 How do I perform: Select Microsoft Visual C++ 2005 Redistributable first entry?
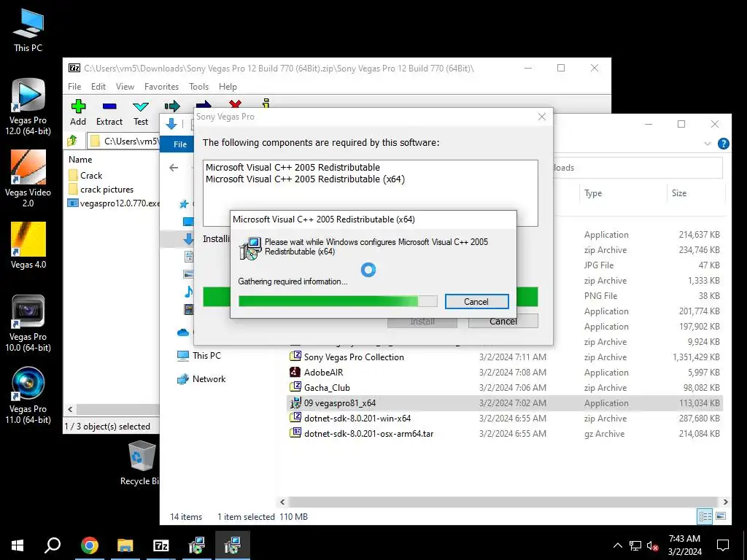point(293,167)
